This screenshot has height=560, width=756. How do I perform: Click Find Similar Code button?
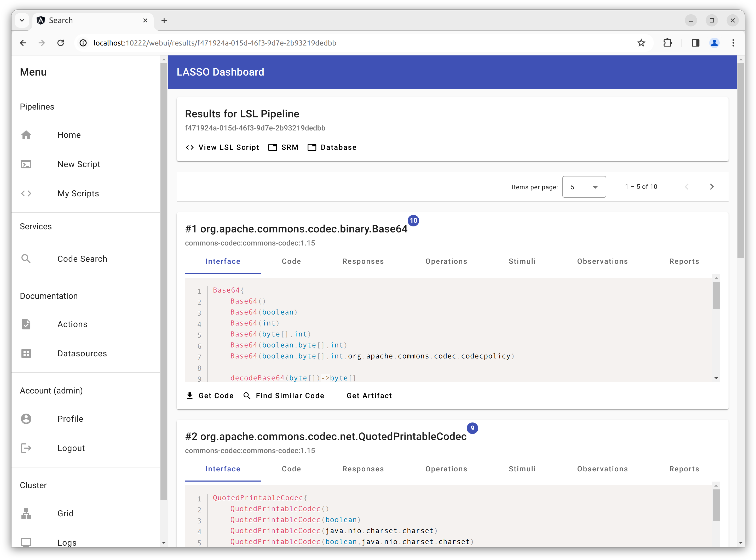(x=284, y=396)
